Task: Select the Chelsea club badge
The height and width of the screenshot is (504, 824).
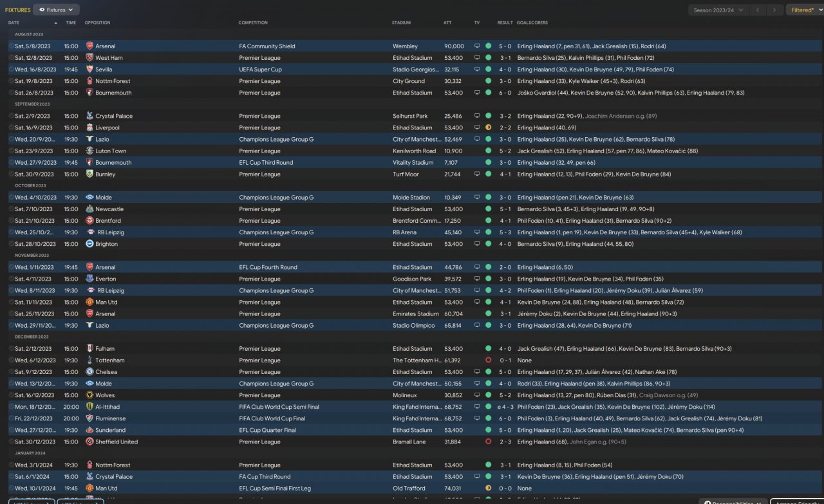Action: 89,372
